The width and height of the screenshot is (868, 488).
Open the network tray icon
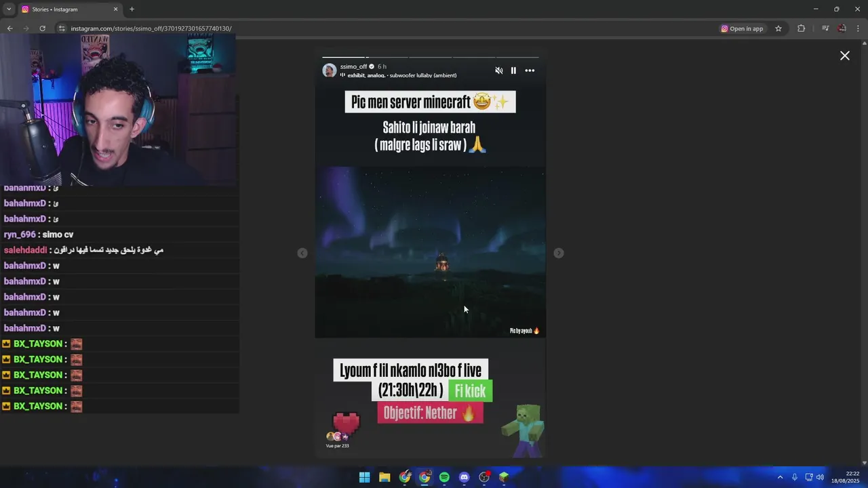[x=808, y=477]
